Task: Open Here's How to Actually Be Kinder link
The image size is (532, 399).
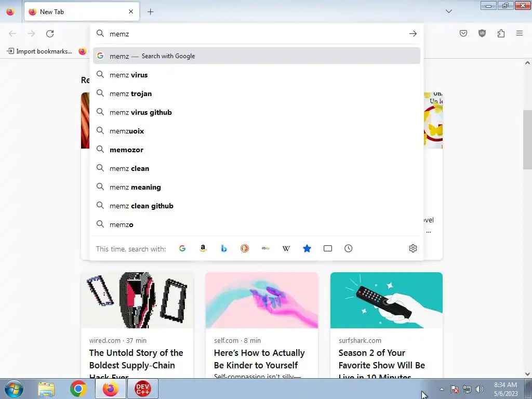Action: 259,359
